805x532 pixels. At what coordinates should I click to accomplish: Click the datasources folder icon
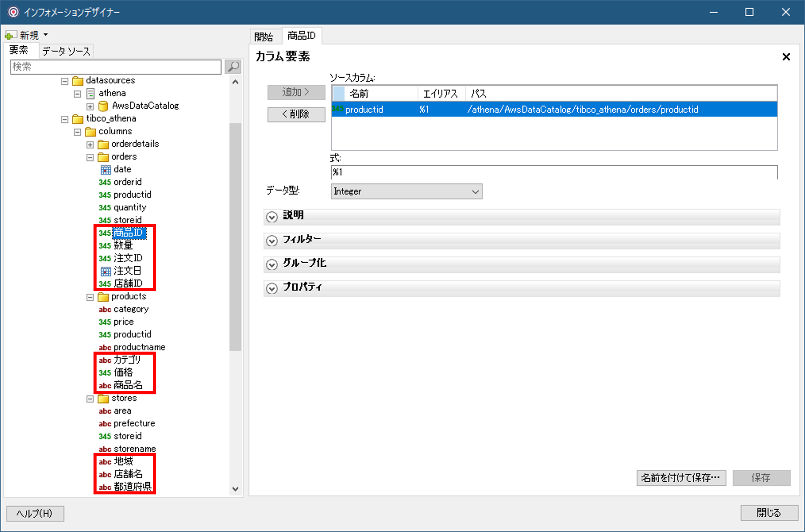pyautogui.click(x=78, y=81)
